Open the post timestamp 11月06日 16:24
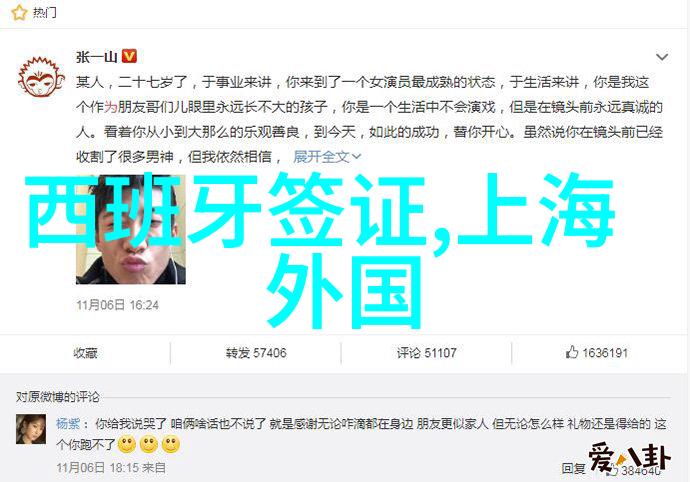 coord(117,305)
